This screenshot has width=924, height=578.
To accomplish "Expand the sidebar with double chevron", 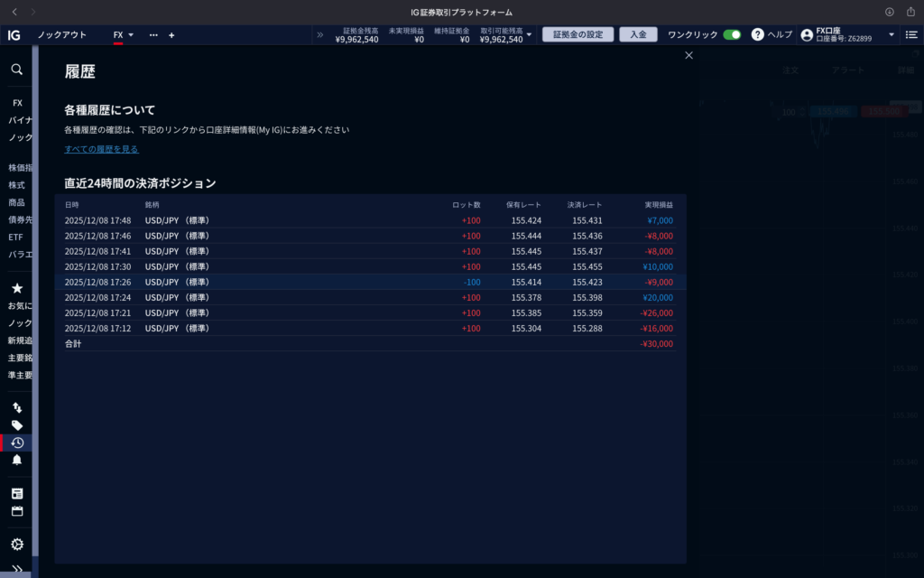I will 16,568.
